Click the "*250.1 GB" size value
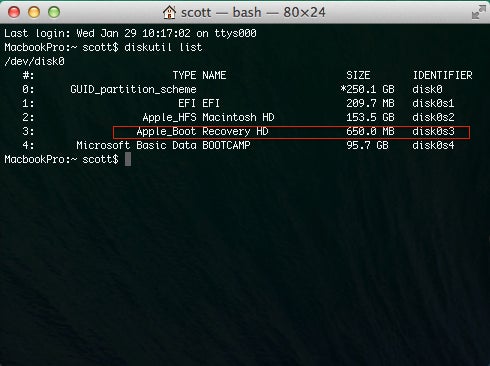The height and width of the screenshot is (366, 490). tap(367, 89)
